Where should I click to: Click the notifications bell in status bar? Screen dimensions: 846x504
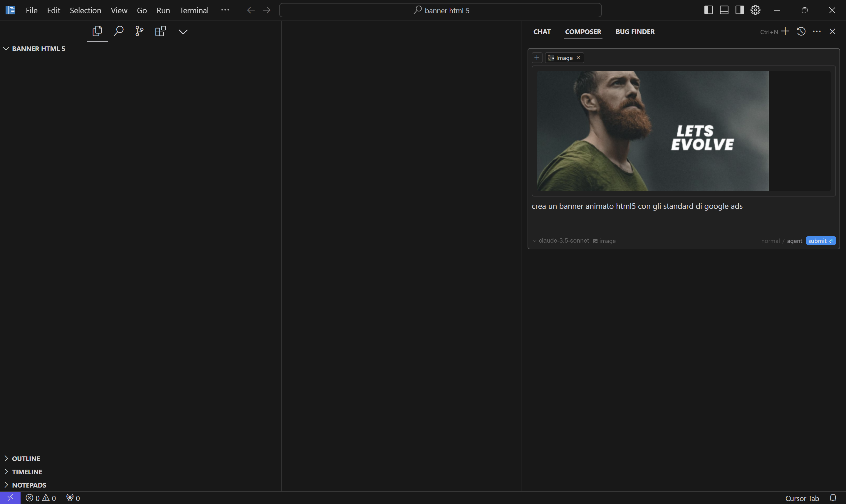pyautogui.click(x=833, y=498)
